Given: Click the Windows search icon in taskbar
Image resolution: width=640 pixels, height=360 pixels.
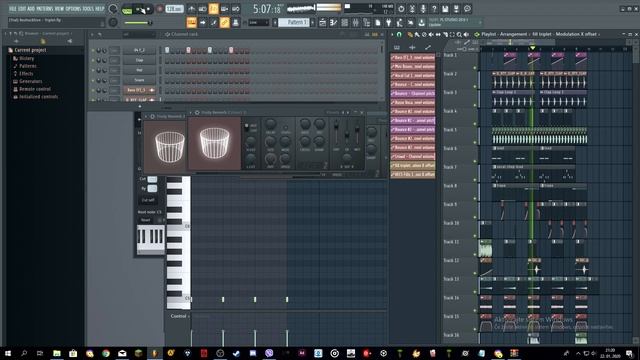Looking at the screenshot, I should pyautogui.click(x=24, y=353).
